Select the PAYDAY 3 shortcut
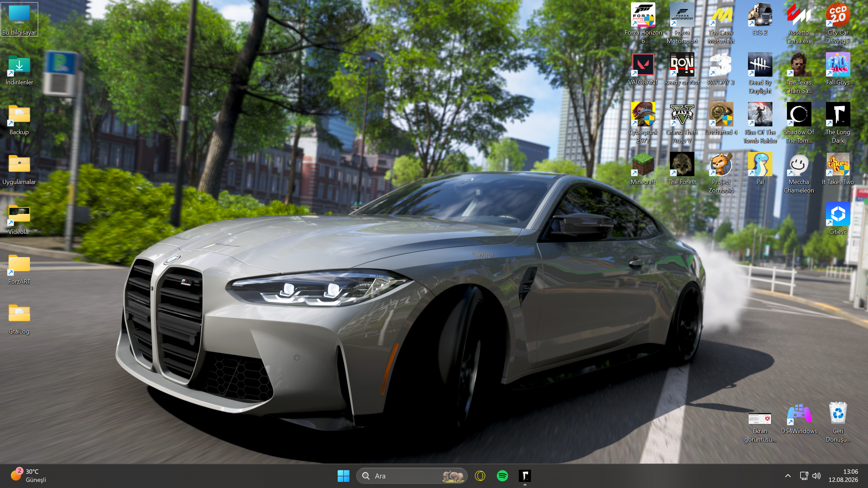 tap(721, 69)
